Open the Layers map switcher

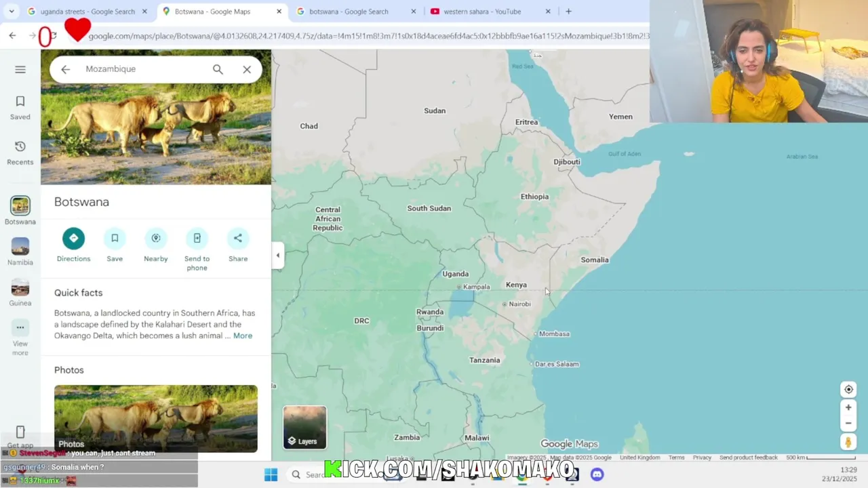304,428
